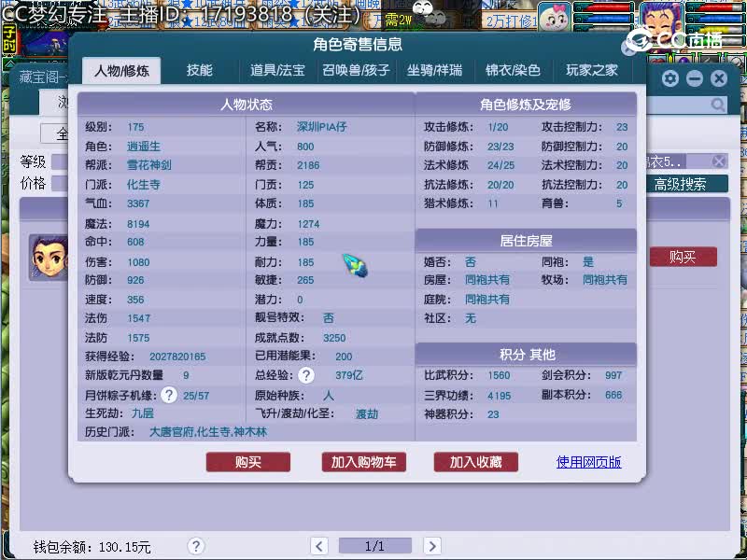Click the purple-haired character avatar at top right
This screenshot has height=560, width=747.
coord(661,19)
